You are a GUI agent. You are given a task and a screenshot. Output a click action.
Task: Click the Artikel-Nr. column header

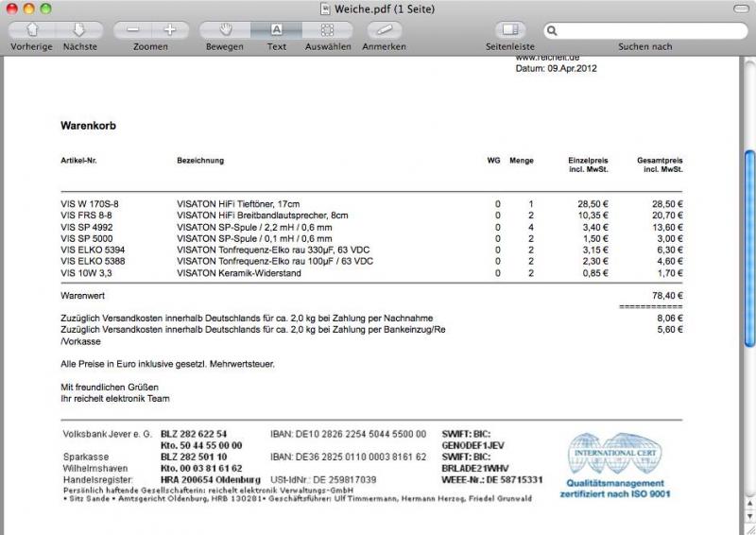coord(78,161)
